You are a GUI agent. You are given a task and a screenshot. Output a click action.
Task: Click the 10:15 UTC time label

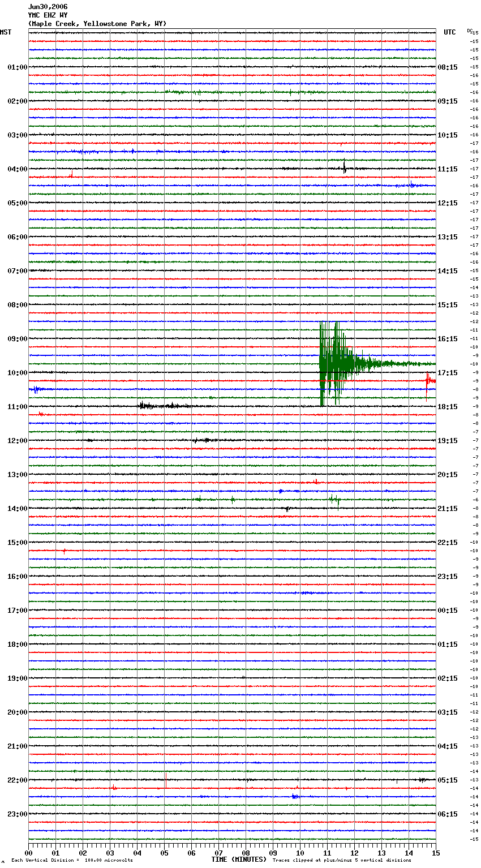[448, 135]
